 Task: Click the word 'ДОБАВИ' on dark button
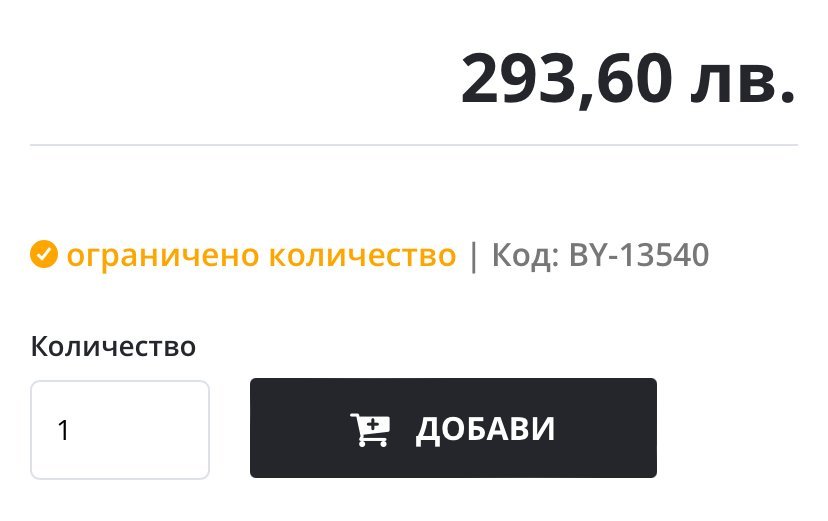tap(485, 429)
